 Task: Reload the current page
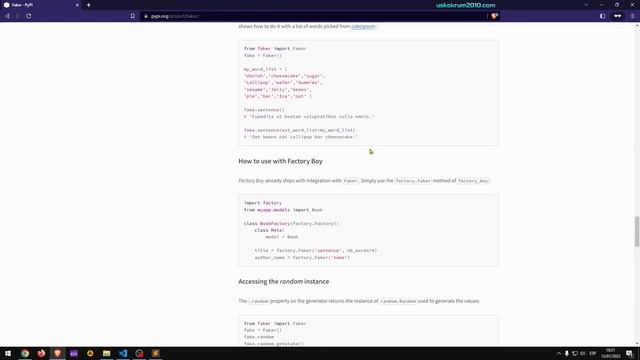coord(29,16)
